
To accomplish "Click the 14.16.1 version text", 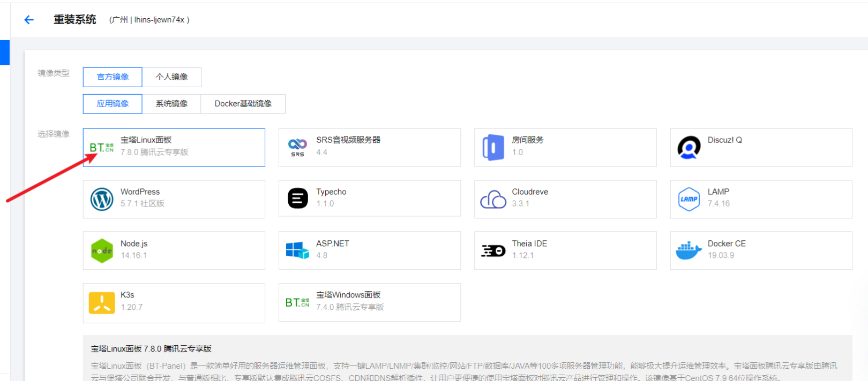I will click(134, 255).
